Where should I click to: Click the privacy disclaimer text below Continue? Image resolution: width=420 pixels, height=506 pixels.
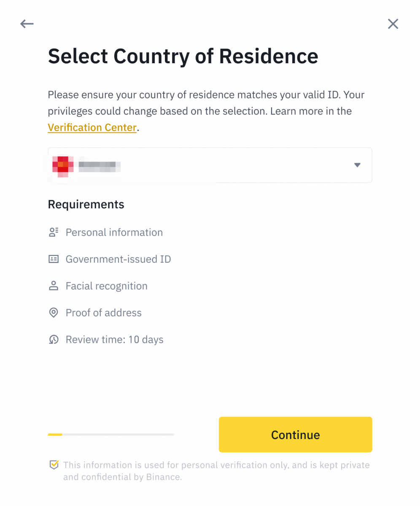[216, 471]
